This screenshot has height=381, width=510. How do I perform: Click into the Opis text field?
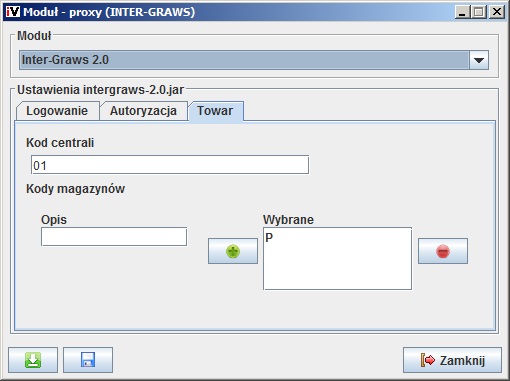[x=114, y=237]
